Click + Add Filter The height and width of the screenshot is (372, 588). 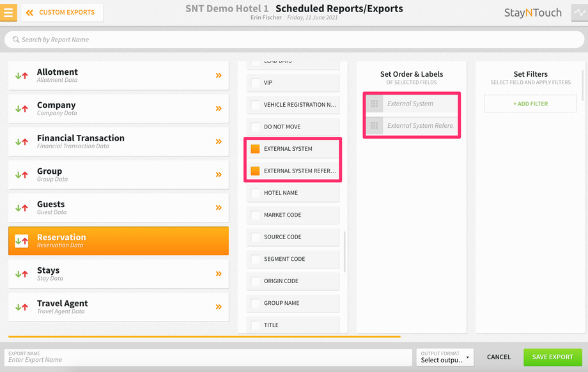tap(530, 104)
